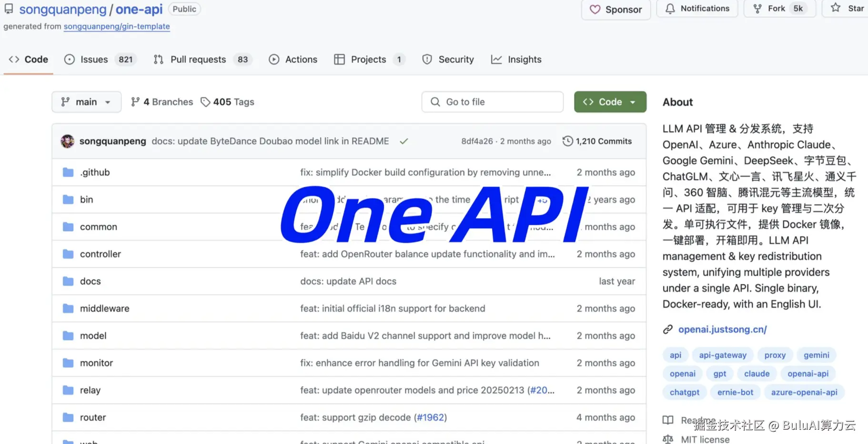Click the link icon beside openai.justsong.cn
This screenshot has height=444, width=868.
[x=668, y=329]
